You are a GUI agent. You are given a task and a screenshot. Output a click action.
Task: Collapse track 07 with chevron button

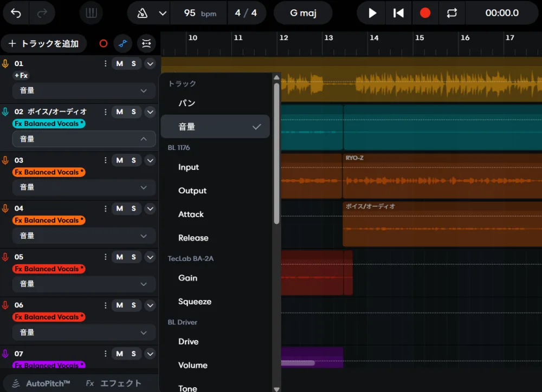[x=150, y=354]
